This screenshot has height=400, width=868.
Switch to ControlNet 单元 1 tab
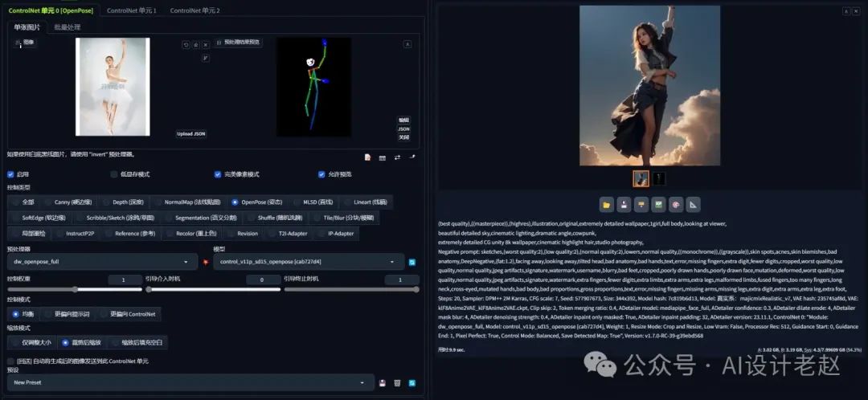132,10
